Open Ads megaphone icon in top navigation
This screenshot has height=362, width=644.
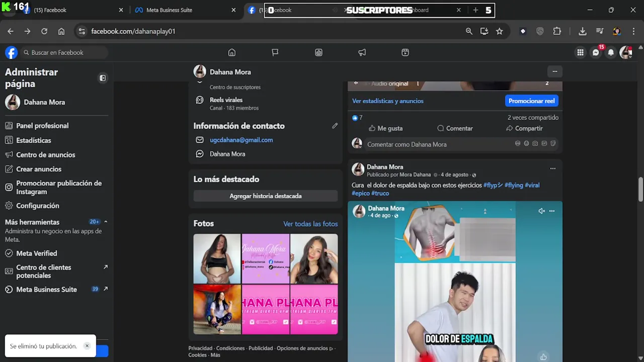click(362, 52)
